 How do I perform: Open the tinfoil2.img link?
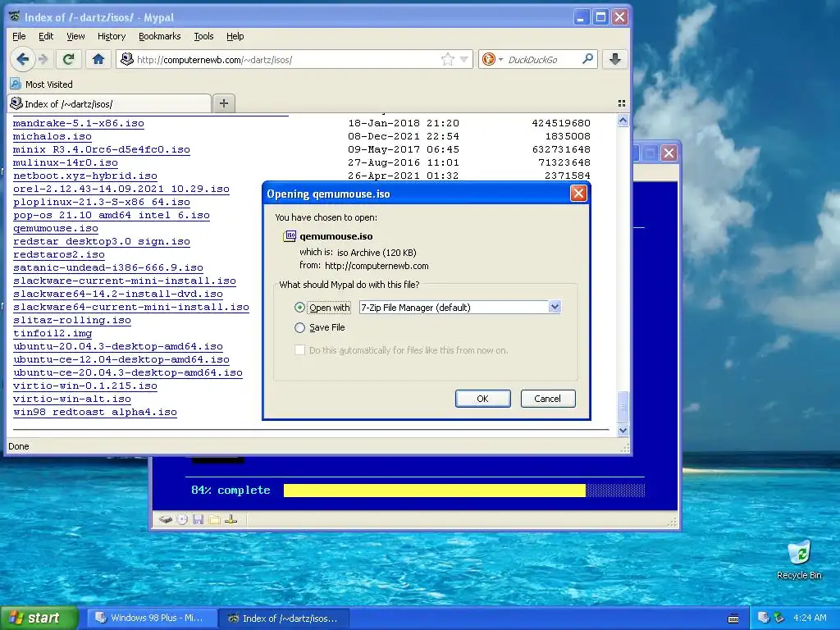coord(52,333)
